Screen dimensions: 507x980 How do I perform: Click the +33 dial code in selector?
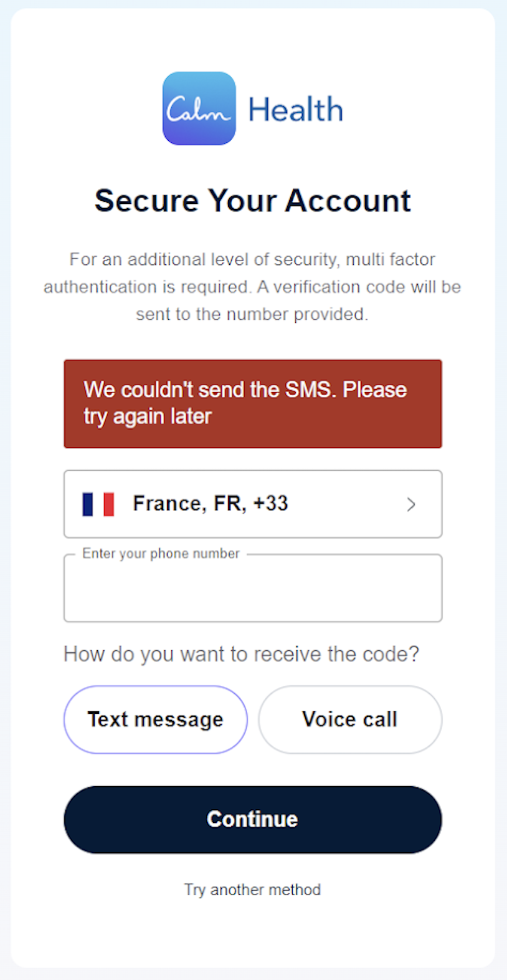click(x=270, y=503)
